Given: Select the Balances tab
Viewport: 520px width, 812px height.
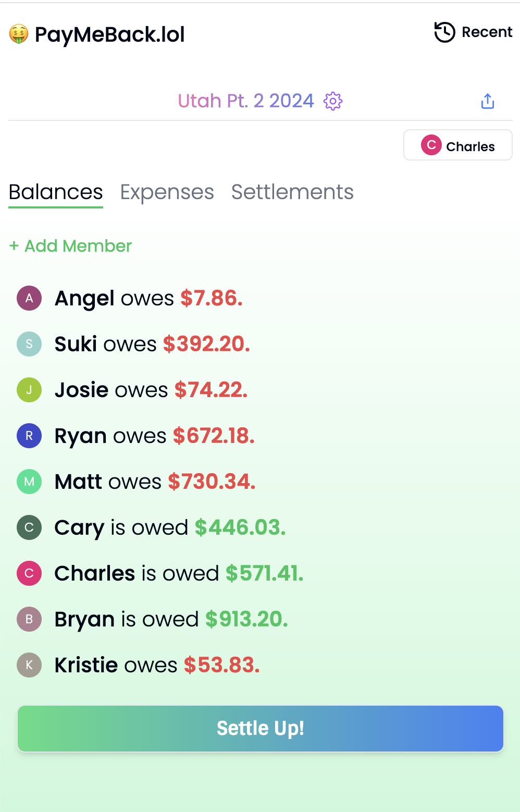Looking at the screenshot, I should pos(56,192).
